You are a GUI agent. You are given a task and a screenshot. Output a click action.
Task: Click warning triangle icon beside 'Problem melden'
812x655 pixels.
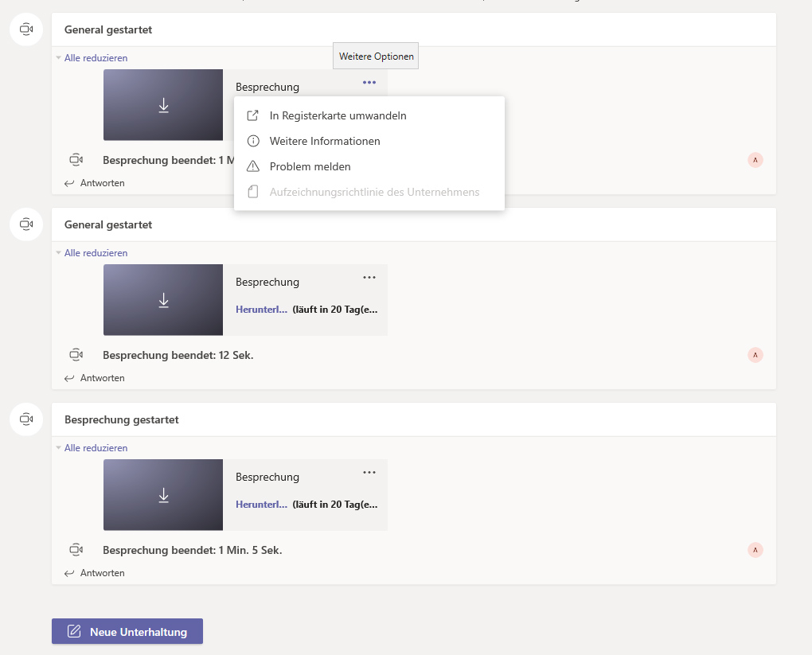pos(252,166)
